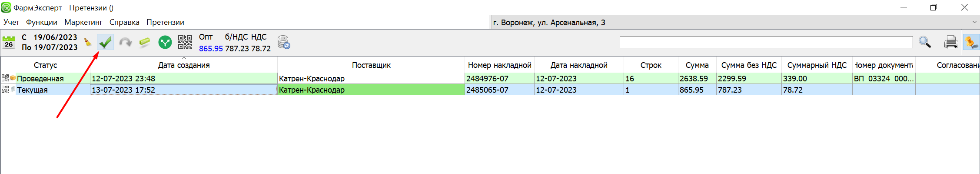The image size is (980, 174).
Task: Expand the Воронеж address dropdown
Action: (974, 22)
